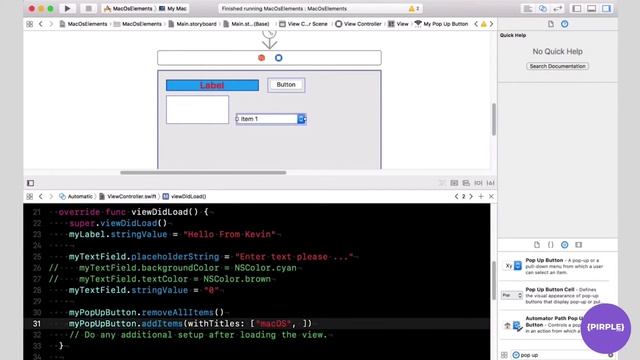Open ViewController.swift crumb in assistant jump bar
The image size is (640, 360).
(x=128, y=197)
